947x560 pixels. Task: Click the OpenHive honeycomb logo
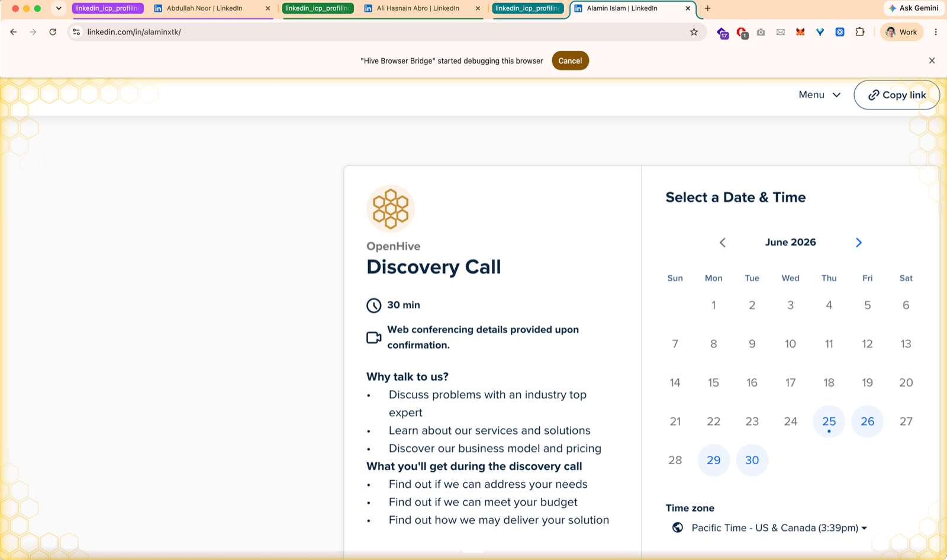point(391,208)
